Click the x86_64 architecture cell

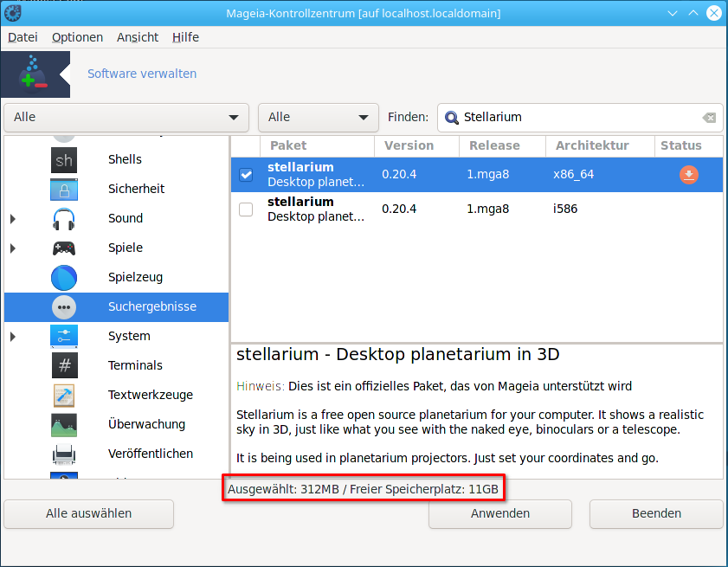coord(573,175)
